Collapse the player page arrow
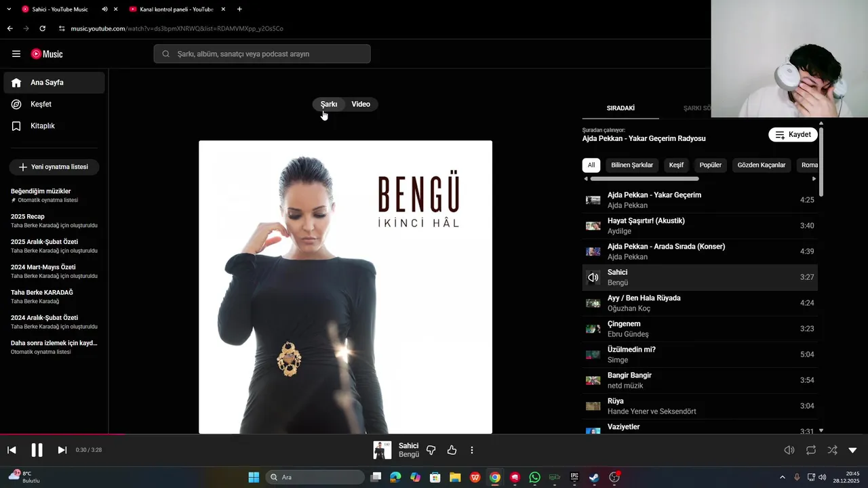This screenshot has height=488, width=868. tap(853, 450)
